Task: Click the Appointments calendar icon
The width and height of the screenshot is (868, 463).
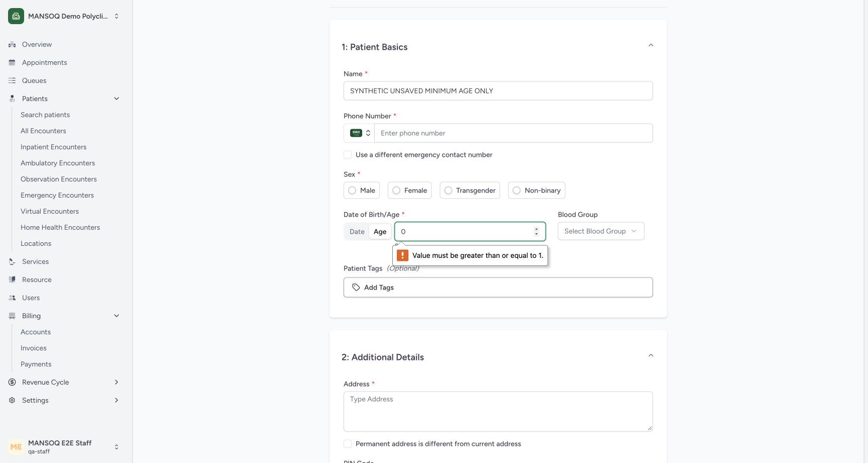Action: 12,62
